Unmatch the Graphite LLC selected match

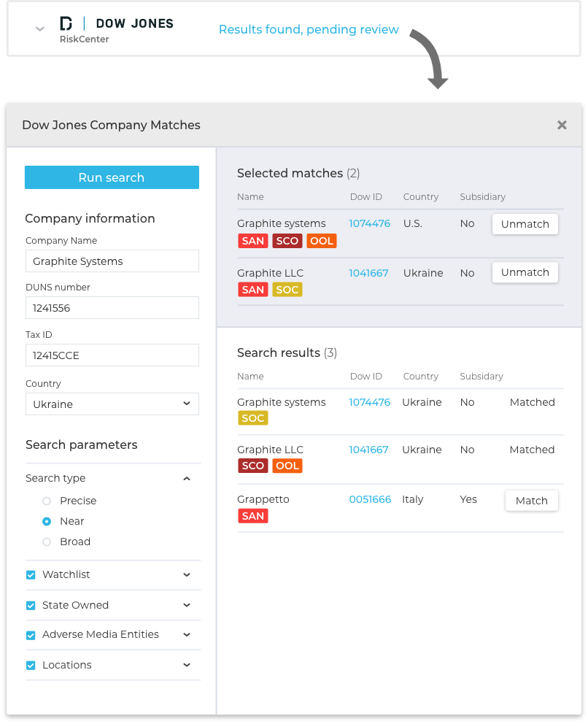coord(525,272)
